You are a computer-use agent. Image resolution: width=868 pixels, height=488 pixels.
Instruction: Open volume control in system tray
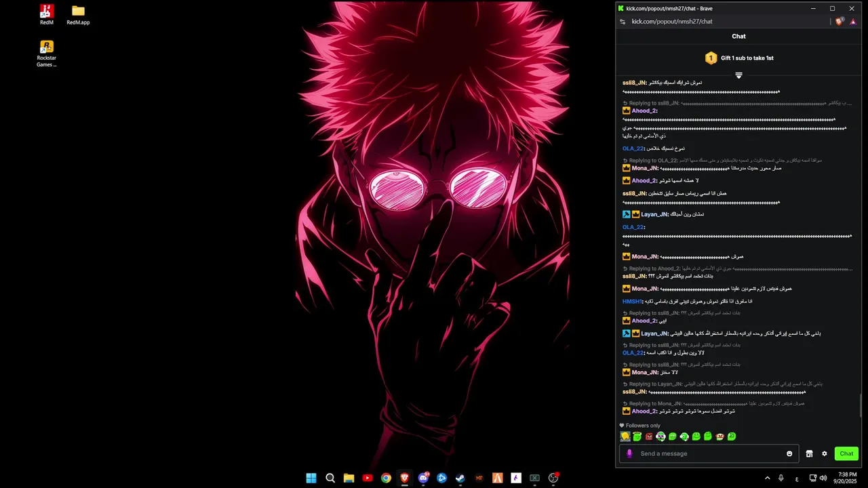click(x=823, y=478)
